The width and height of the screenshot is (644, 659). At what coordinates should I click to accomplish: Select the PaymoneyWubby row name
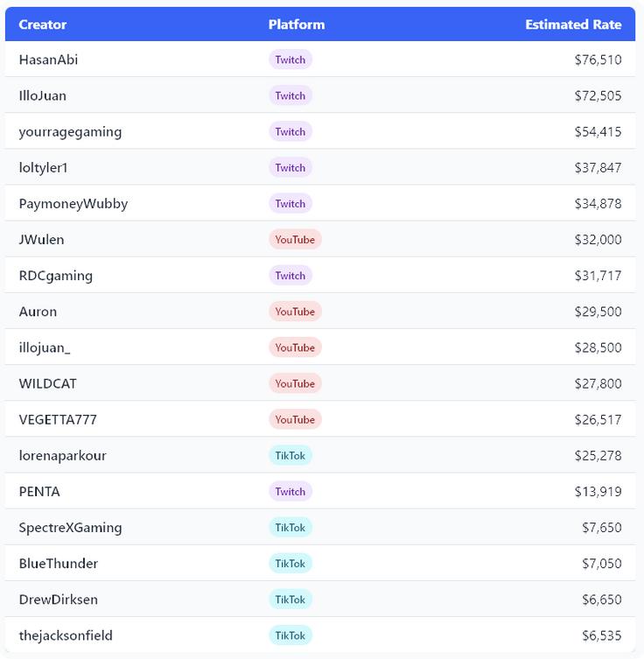(73, 204)
